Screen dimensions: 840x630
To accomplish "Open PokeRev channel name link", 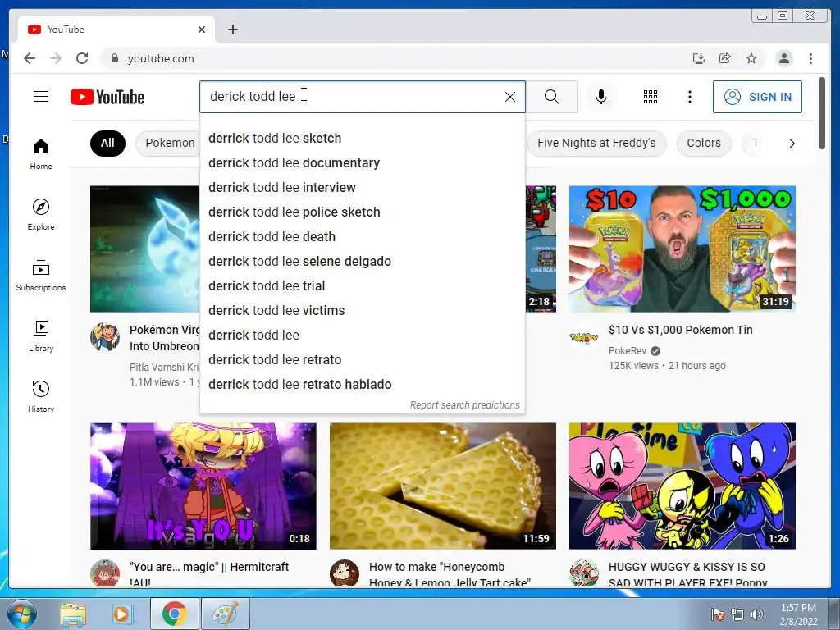I will [628, 351].
